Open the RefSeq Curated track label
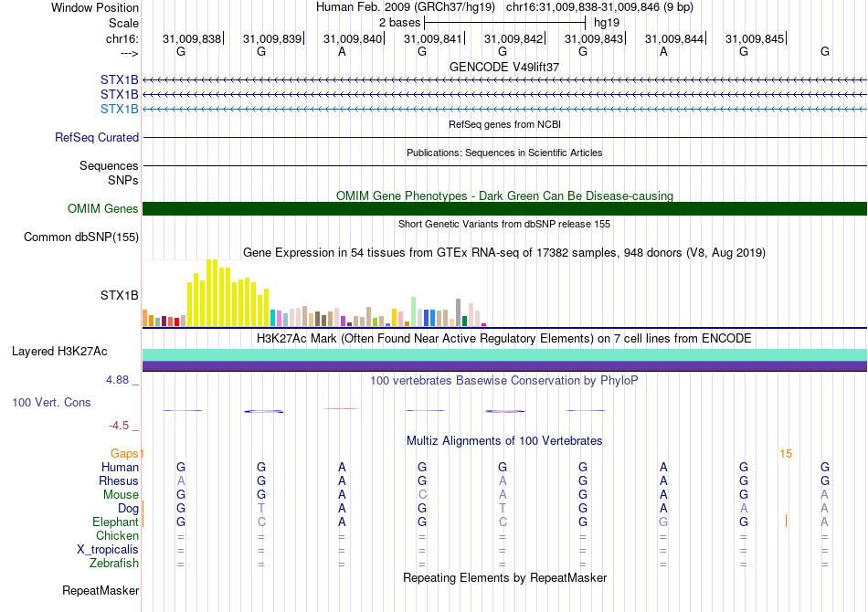The width and height of the screenshot is (868, 612). 96,137
